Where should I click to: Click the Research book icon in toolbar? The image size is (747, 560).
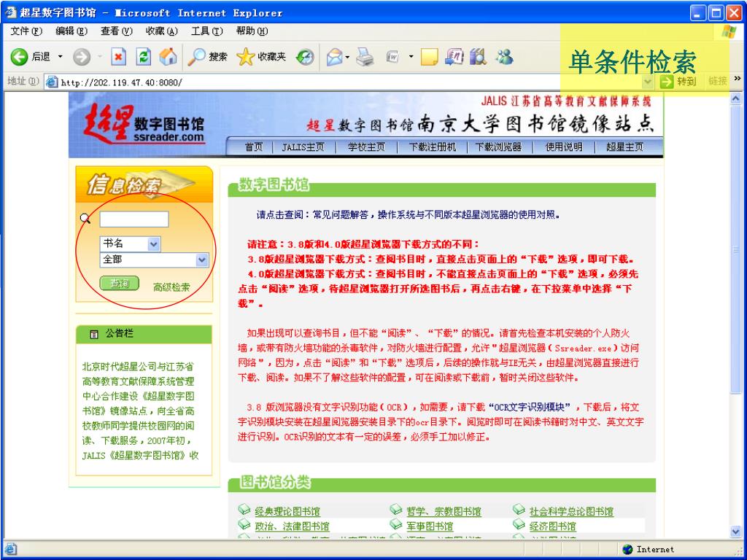pyautogui.click(x=478, y=57)
